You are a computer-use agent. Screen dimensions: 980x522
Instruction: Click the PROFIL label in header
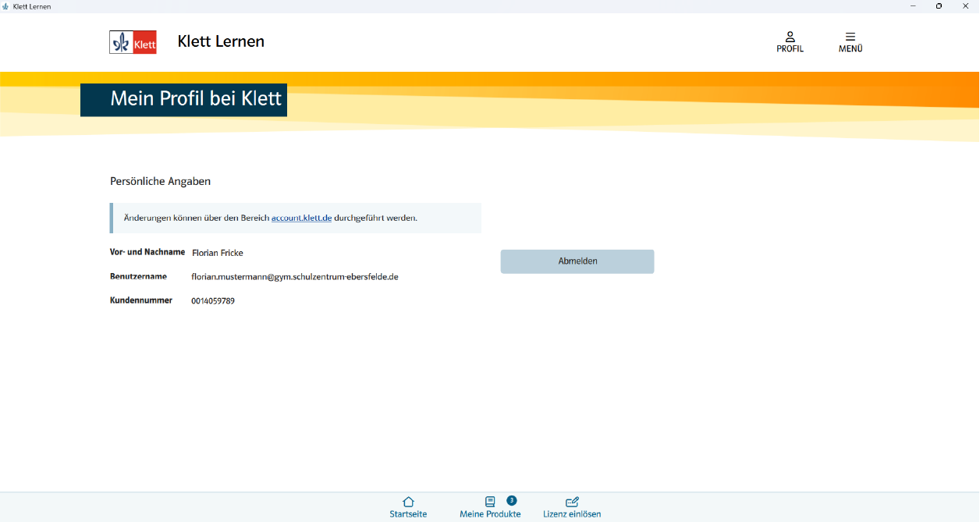coord(790,48)
